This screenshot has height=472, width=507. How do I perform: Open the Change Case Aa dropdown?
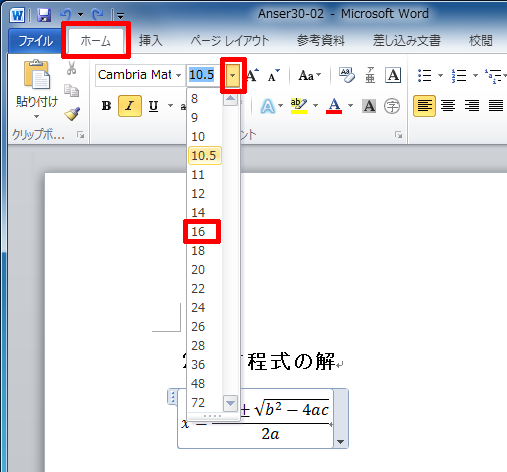point(310,75)
